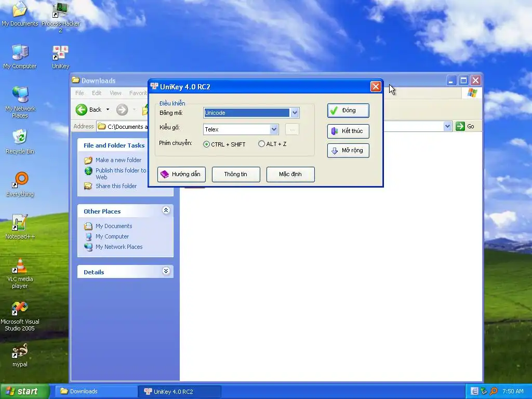Go to My Documents in Other Places

[114, 226]
